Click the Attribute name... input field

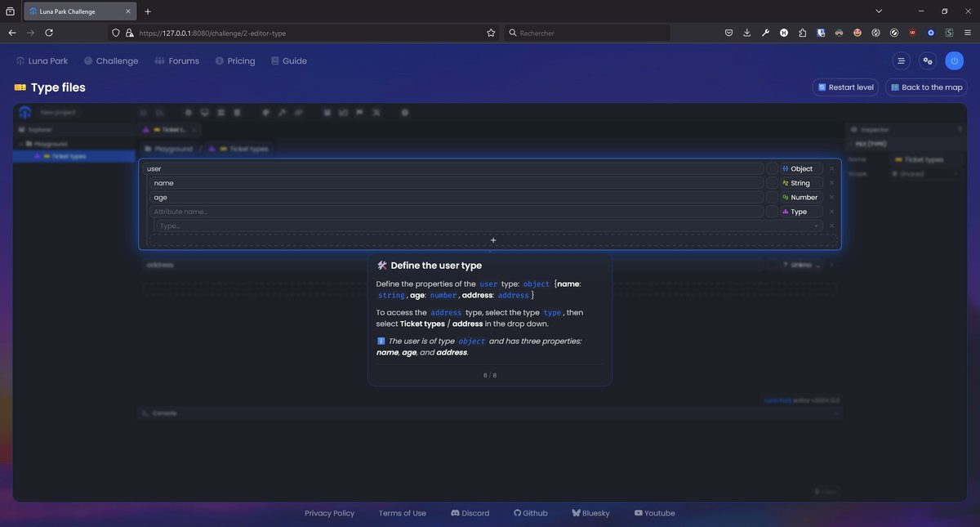pos(457,212)
